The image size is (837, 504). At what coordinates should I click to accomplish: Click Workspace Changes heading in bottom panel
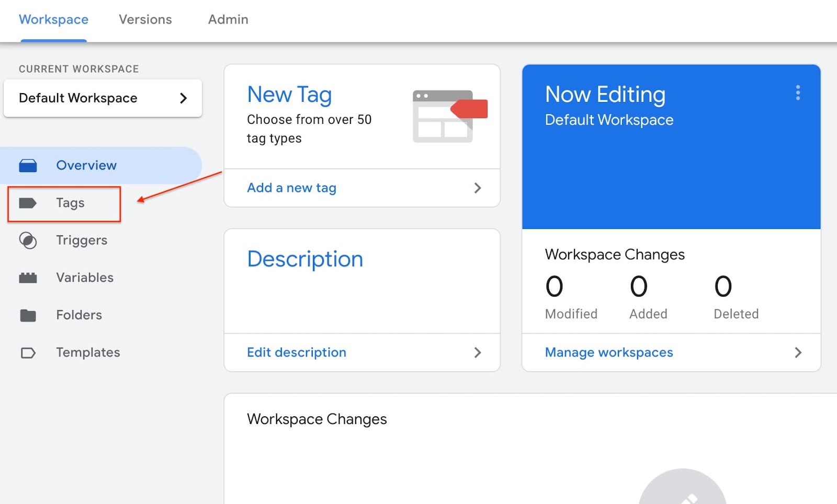[317, 419]
